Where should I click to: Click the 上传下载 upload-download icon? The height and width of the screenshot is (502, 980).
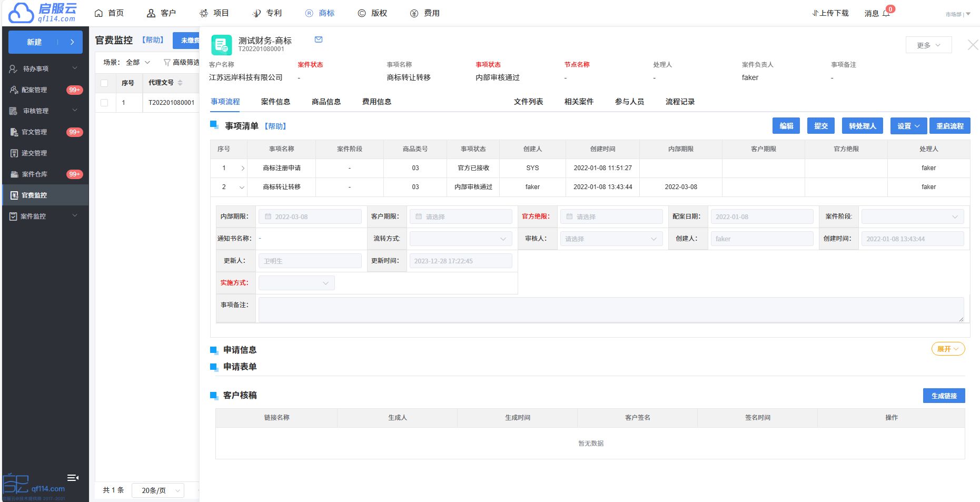815,13
